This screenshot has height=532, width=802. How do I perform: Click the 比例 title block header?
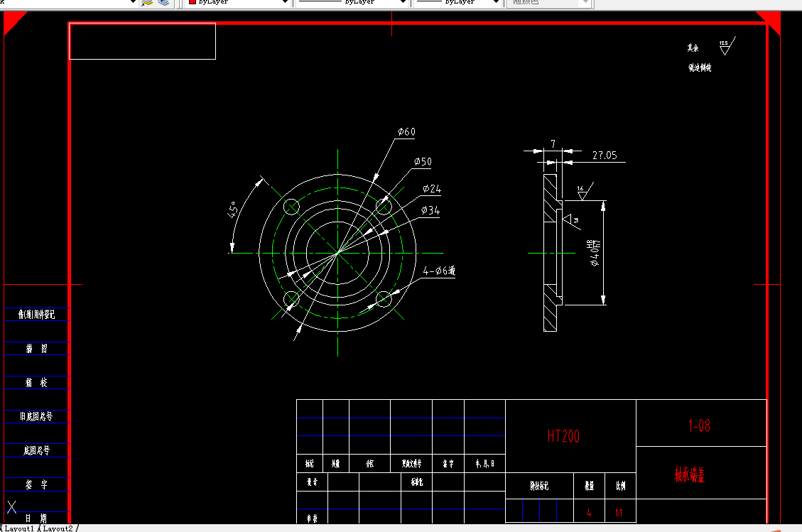coord(620,485)
